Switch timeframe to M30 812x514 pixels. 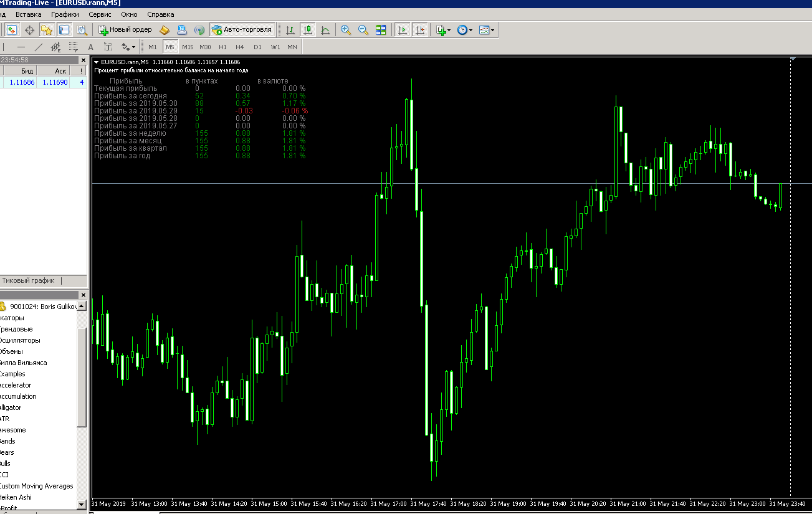point(205,47)
